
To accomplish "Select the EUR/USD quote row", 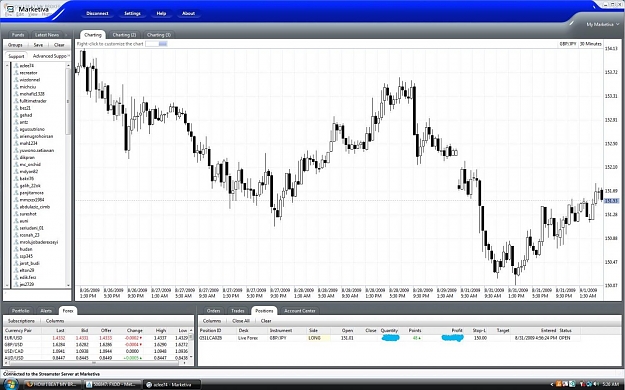I will pos(96,338).
